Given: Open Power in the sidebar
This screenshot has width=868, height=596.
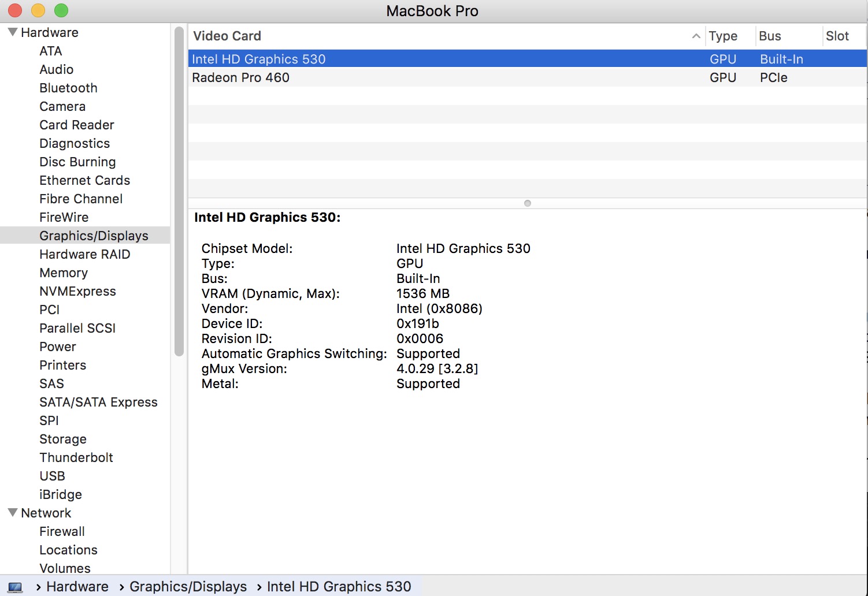Looking at the screenshot, I should coord(58,347).
